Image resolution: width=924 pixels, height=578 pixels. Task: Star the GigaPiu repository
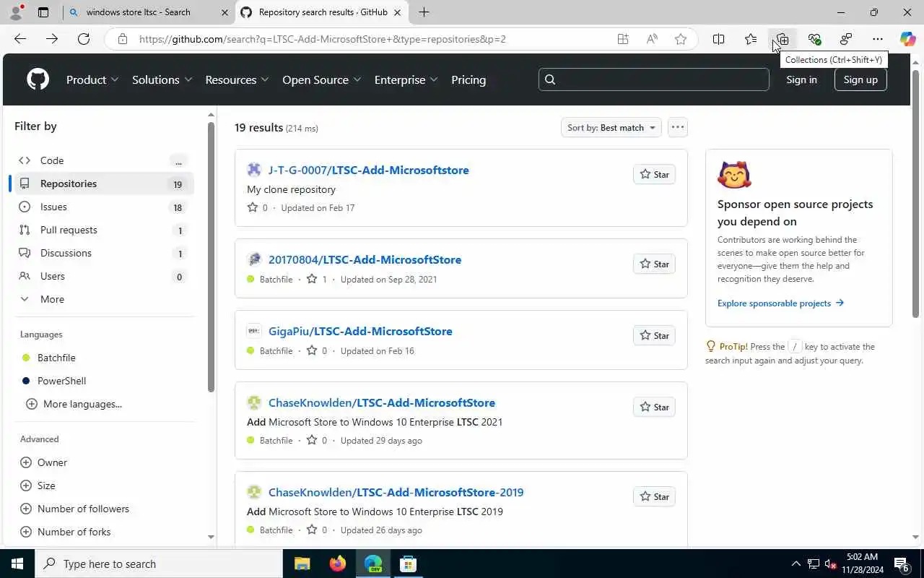(x=654, y=335)
